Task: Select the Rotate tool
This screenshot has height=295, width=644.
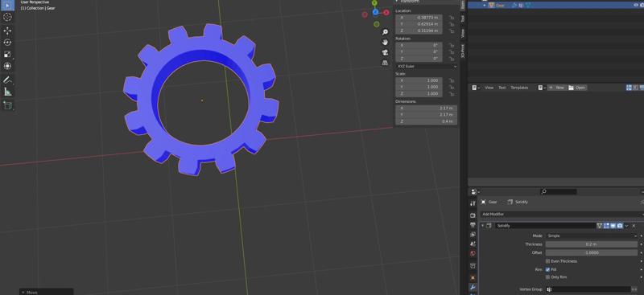Action: pos(7,43)
